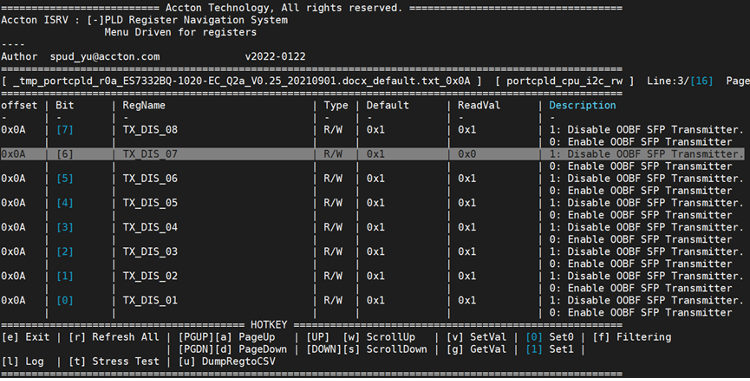The height and width of the screenshot is (381, 750).
Task: Click the ReadVal 0x0 of TX_DIS_07
Action: [467, 154]
